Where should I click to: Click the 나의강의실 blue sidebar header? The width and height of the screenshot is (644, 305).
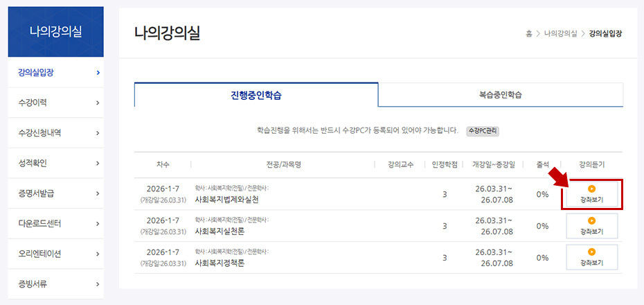(55, 31)
